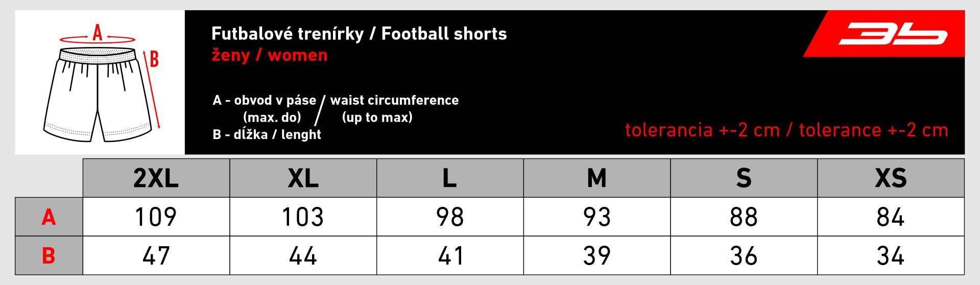Click the 34 length value under XS
The image size is (980, 285).
point(891,256)
